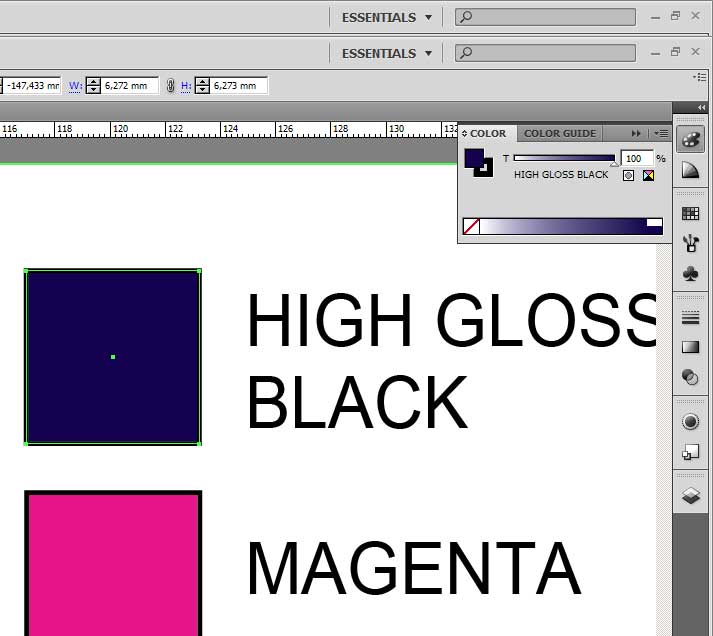This screenshot has height=636, width=713.
Task: Click search icon in lower search bar
Action: 465,53
